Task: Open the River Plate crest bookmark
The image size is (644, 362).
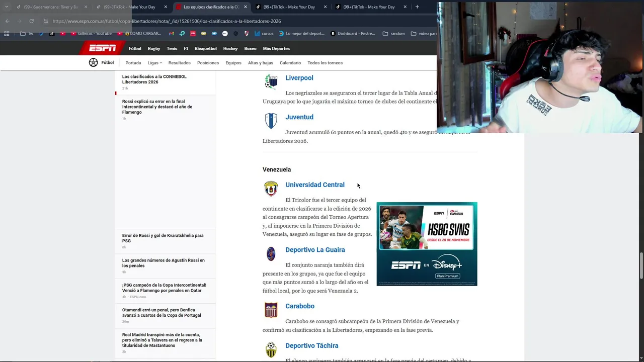Action: 247,34
